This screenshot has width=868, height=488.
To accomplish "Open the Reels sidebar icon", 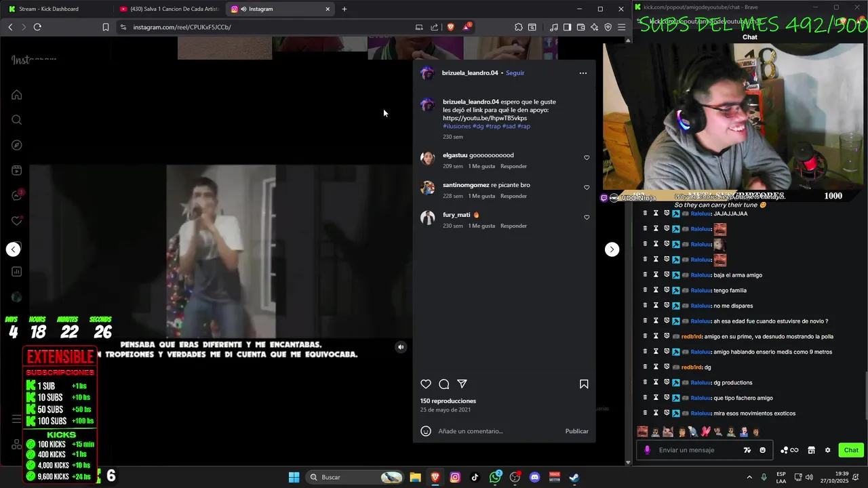I will point(17,170).
